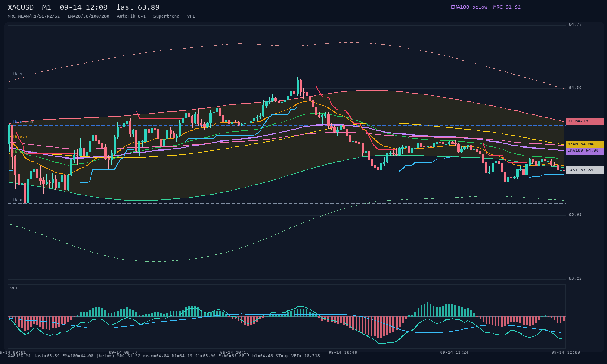Screen dimensions: 607x364
Task: Click the MRC MEAN/R1/S1/R2/S2 legend entry
Action: tap(34, 16)
